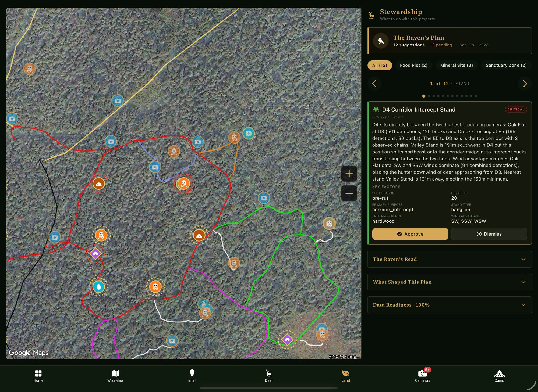Tap the brown mineral site marker with red ring
Screen dimensions: 538x392
pos(99,184)
